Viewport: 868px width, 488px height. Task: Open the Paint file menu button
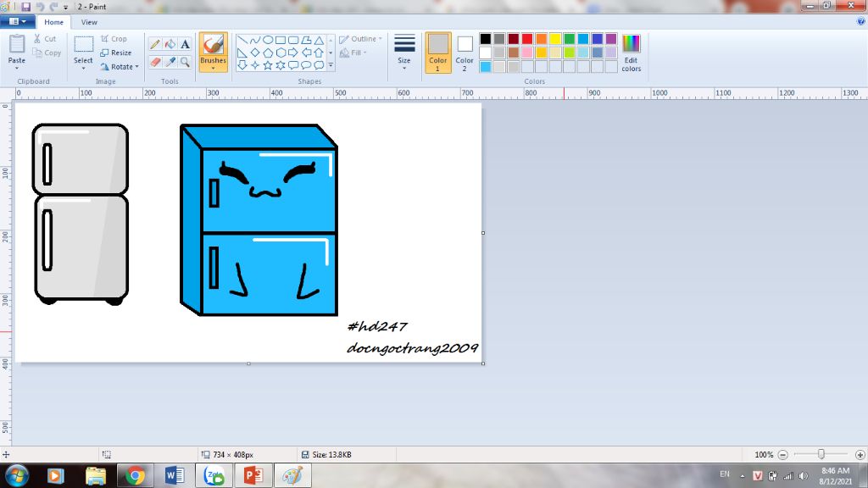(18, 21)
